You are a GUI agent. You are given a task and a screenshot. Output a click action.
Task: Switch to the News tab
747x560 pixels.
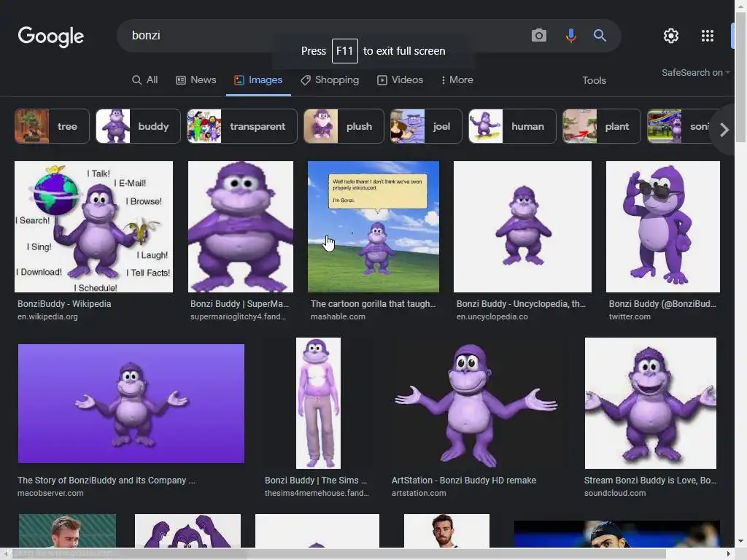point(196,80)
